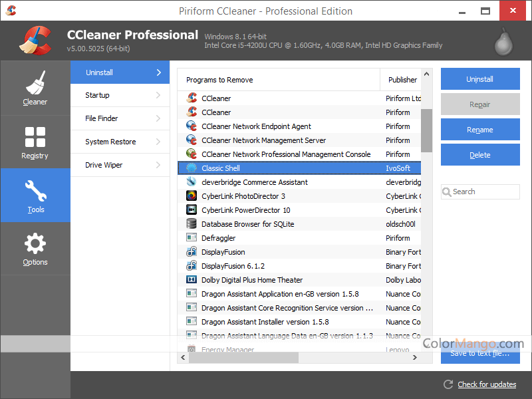Select the CyberLink PhotoDirector 3 icon

tap(192, 196)
